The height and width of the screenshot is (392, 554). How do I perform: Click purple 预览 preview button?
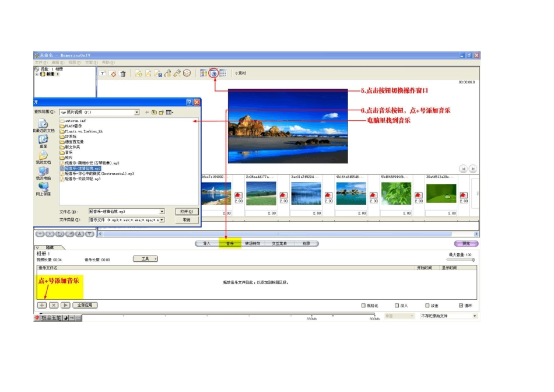466,244
